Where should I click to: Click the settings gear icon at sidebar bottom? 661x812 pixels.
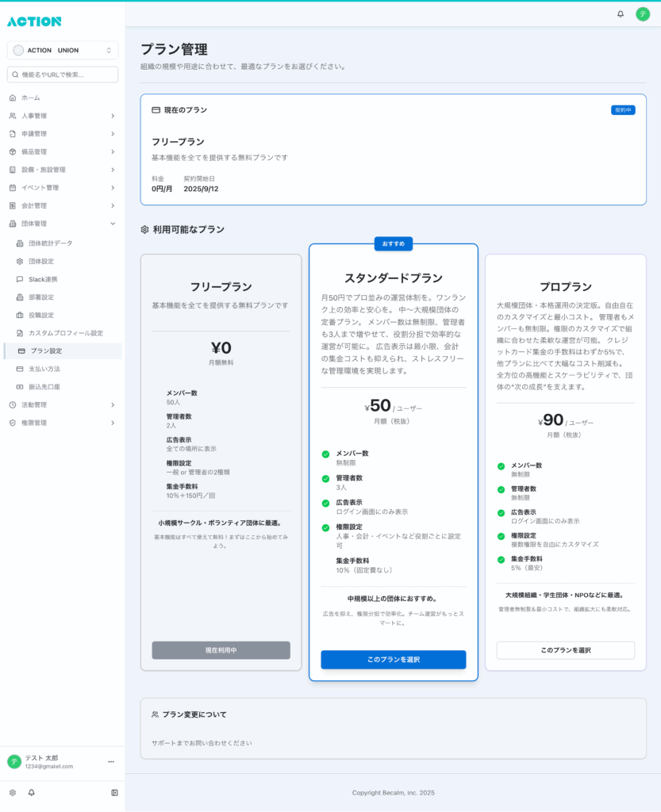point(13,792)
